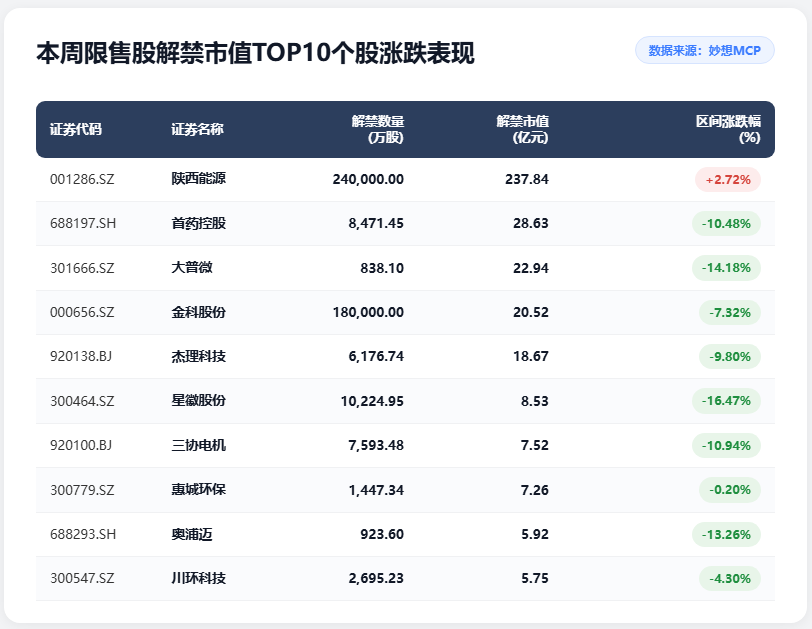Click the value 240,000.00
This screenshot has width=812, height=629.
tap(368, 179)
